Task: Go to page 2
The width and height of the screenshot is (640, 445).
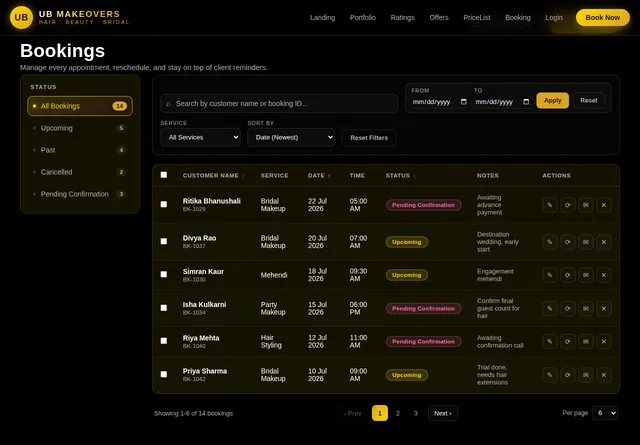Action: (398, 413)
